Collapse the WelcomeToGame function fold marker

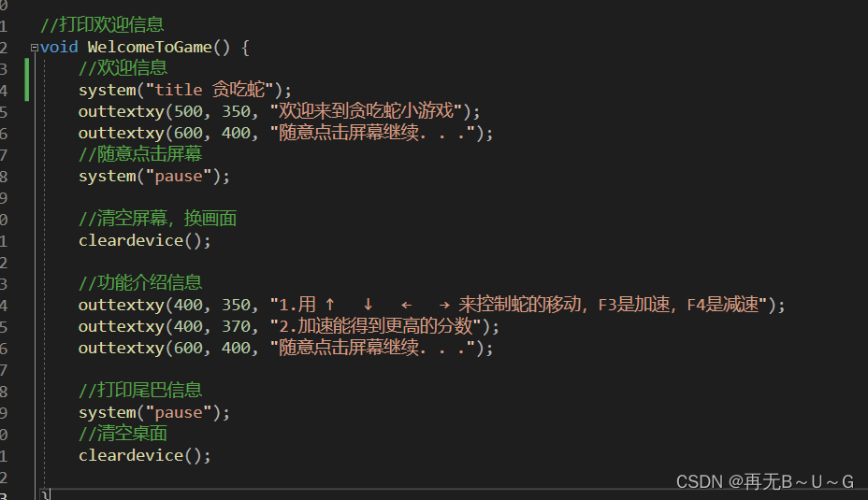tap(35, 48)
